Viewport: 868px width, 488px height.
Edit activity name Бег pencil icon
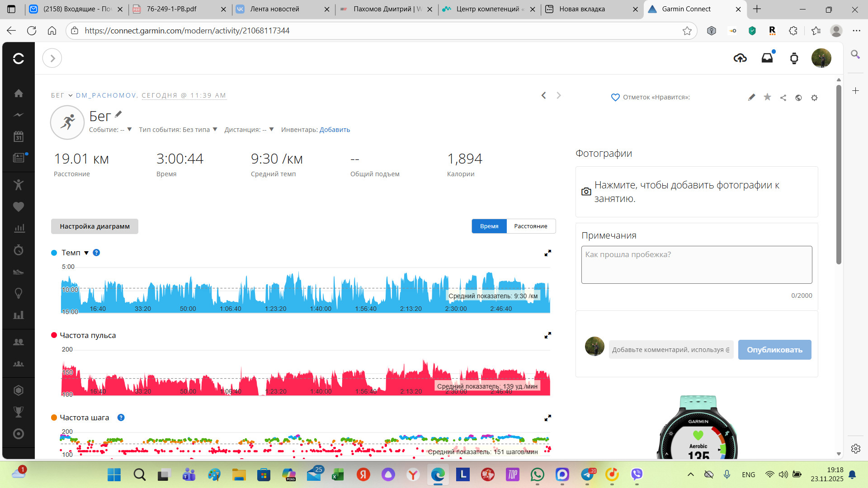click(x=118, y=114)
